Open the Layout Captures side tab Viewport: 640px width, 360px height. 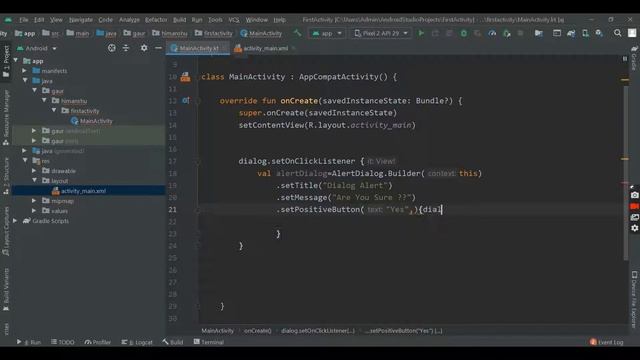point(6,231)
